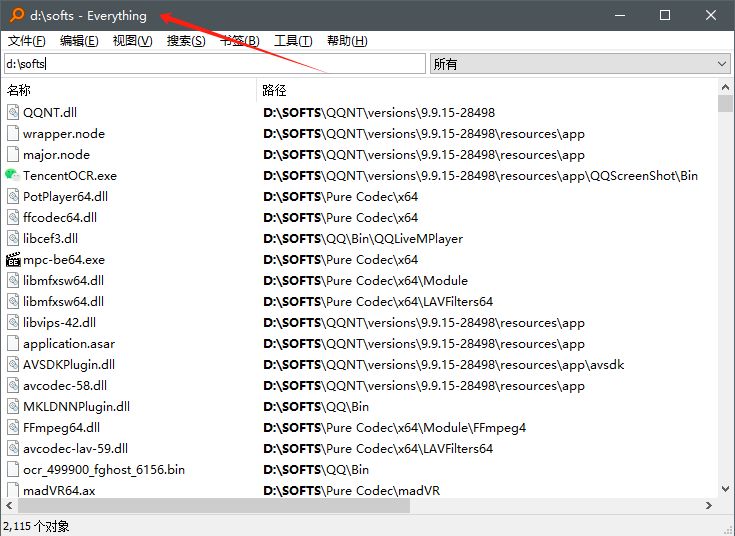Click the libcef3.dll file icon
The width and height of the screenshot is (735, 536).
click(13, 238)
